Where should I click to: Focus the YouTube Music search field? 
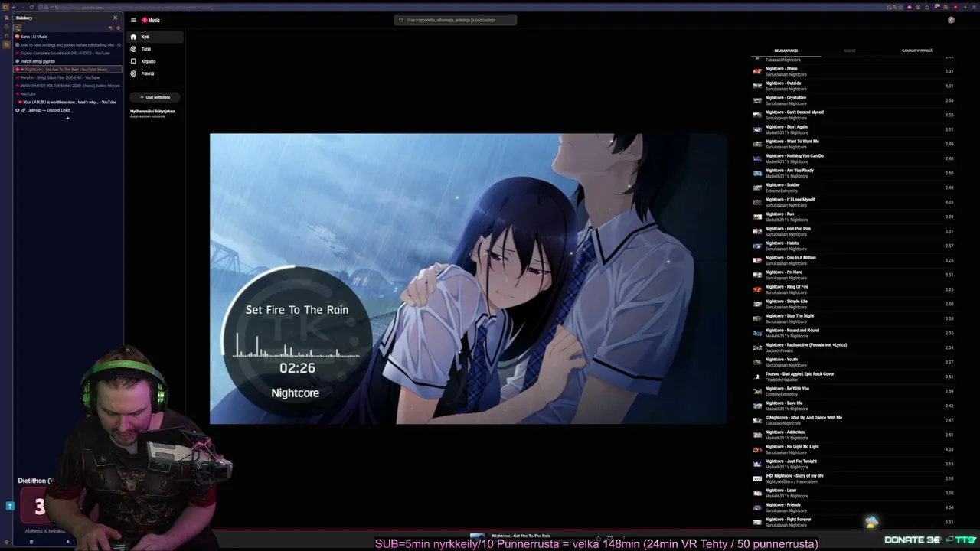(456, 20)
